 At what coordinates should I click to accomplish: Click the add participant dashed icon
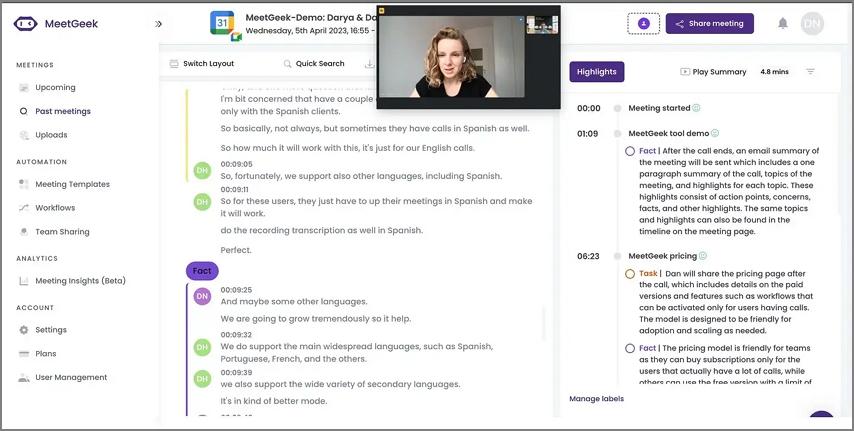point(644,24)
